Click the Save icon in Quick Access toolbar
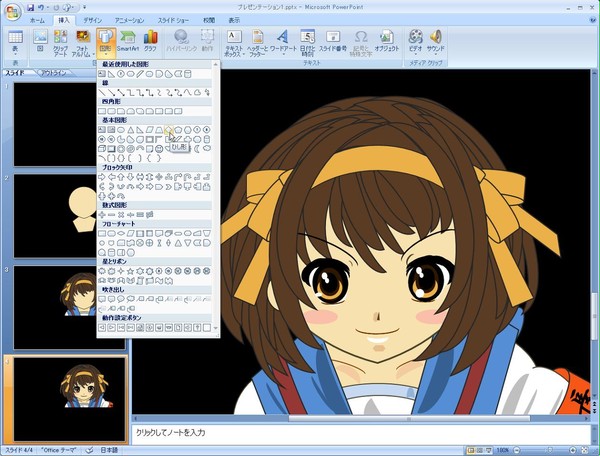The width and height of the screenshot is (600, 456). point(31,7)
